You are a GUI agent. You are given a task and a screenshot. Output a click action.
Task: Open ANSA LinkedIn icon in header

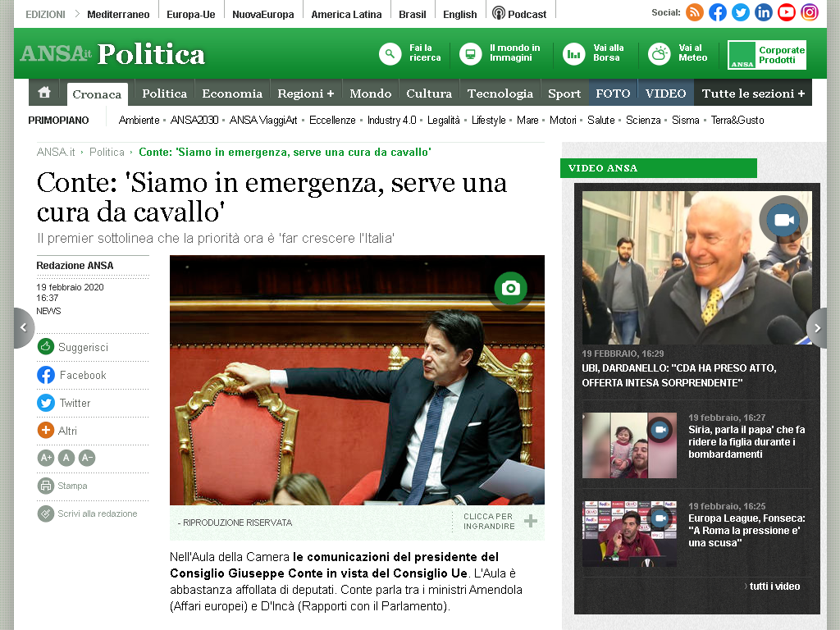[764, 12]
